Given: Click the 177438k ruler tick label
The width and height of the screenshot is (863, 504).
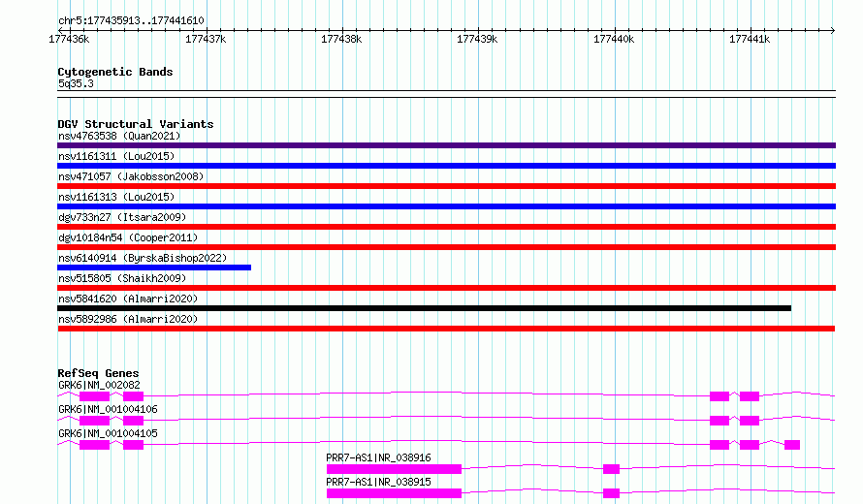Looking at the screenshot, I should coord(341,39).
